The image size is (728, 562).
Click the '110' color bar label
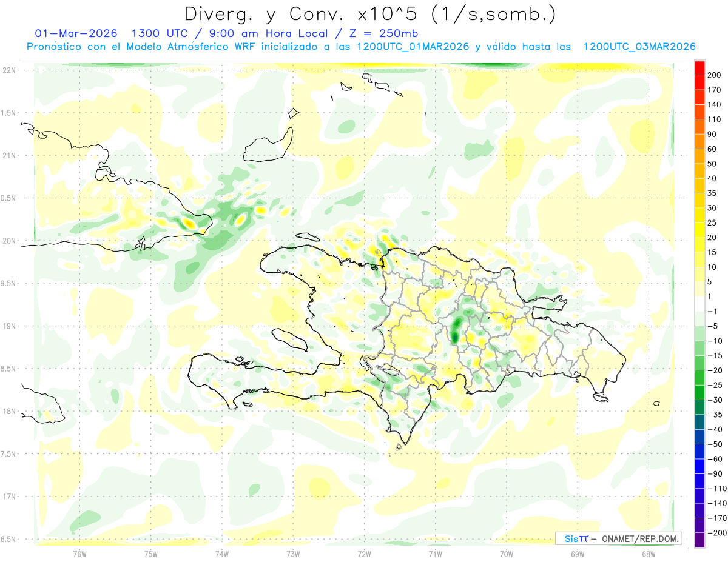pyautogui.click(x=715, y=119)
